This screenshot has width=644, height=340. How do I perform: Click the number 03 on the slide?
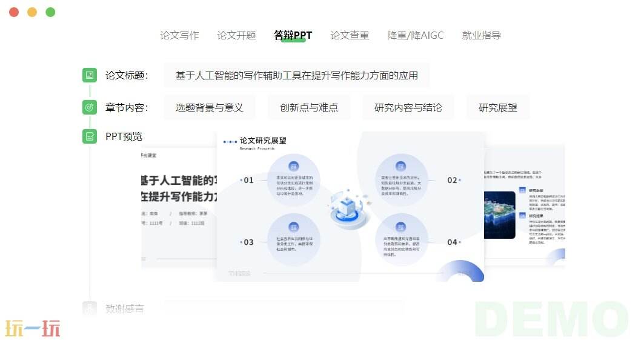pyautogui.click(x=248, y=242)
